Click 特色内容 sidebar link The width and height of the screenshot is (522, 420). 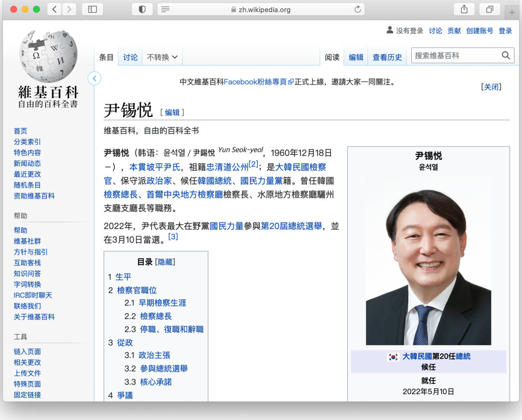pos(27,152)
